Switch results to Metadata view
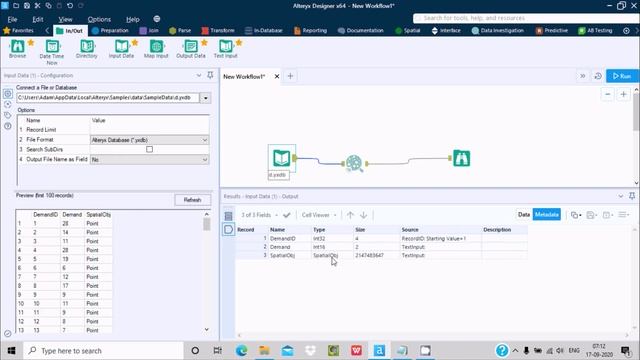The image size is (640, 360). [547, 215]
